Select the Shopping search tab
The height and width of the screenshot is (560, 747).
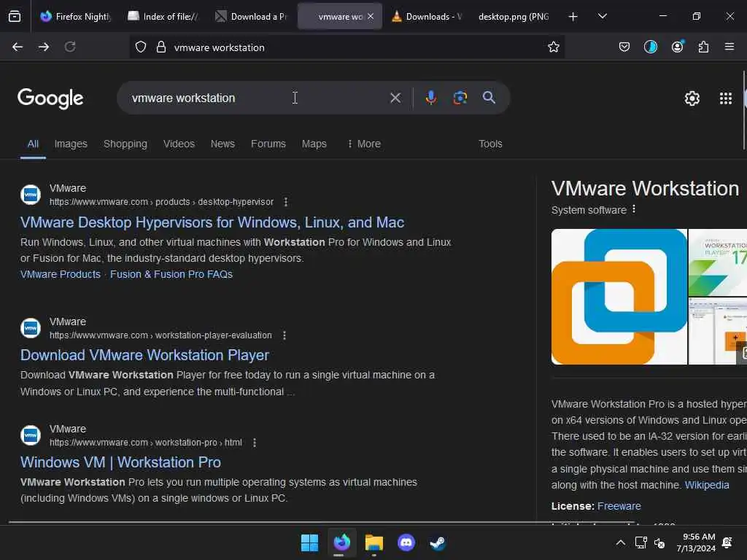[125, 144]
